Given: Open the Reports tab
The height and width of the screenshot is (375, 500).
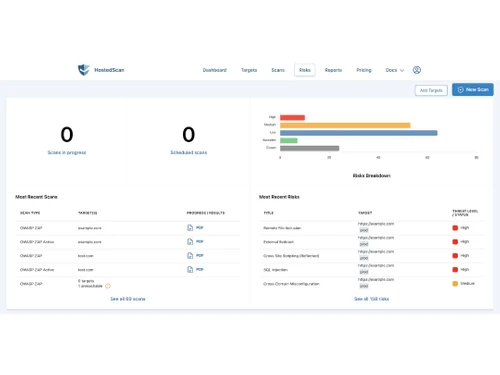Looking at the screenshot, I should tap(333, 70).
